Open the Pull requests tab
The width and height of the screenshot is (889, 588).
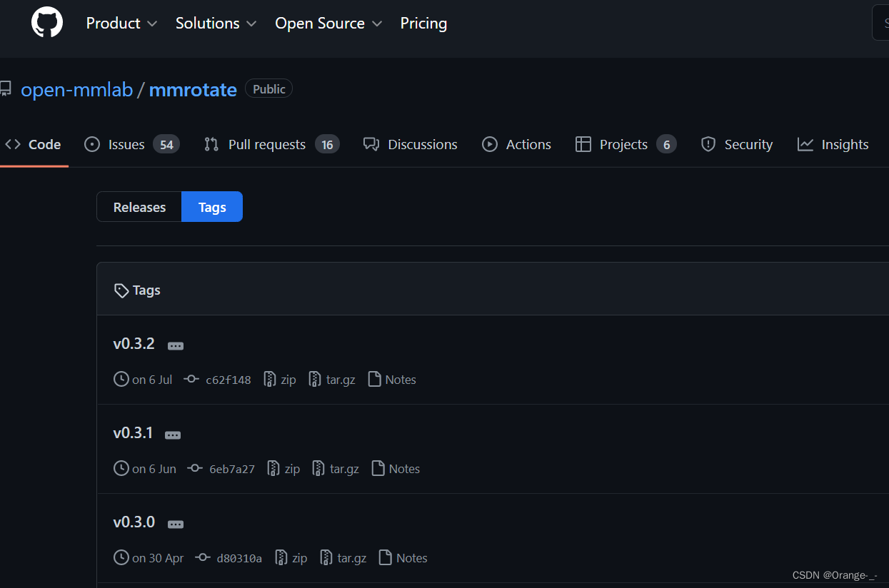[271, 145]
